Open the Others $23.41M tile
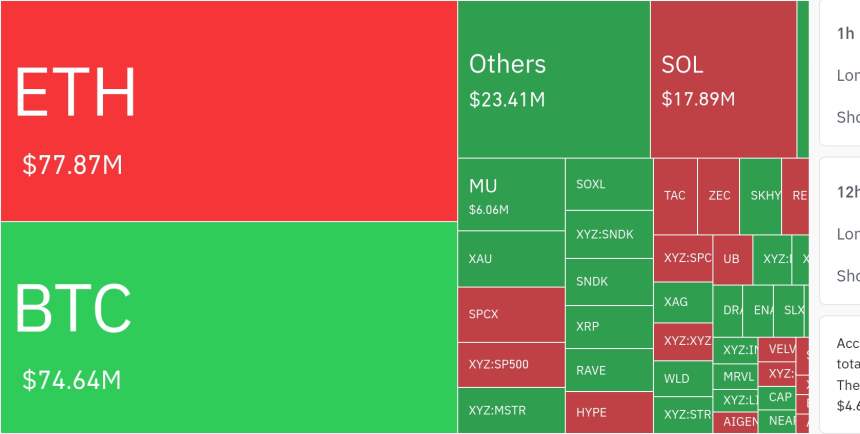 pos(554,79)
